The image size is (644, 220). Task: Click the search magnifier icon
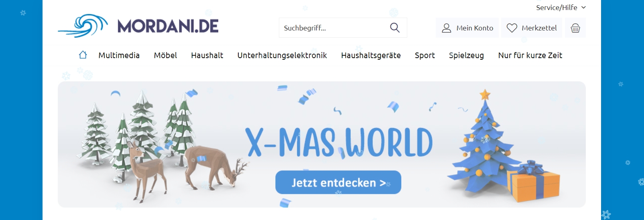tap(395, 28)
